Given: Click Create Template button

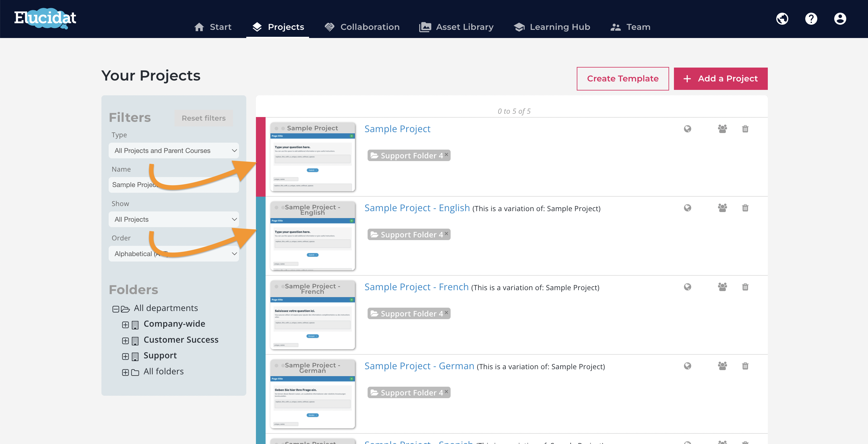Looking at the screenshot, I should [623, 78].
